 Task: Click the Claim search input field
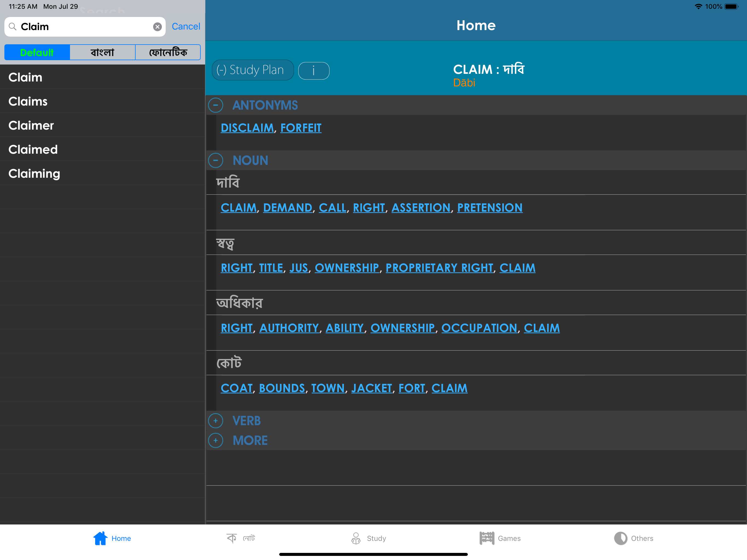tap(84, 27)
